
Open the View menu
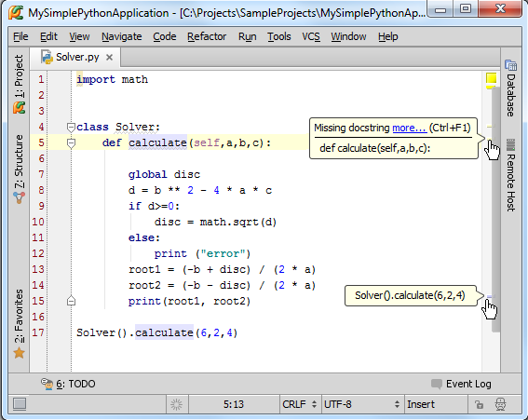pos(79,36)
